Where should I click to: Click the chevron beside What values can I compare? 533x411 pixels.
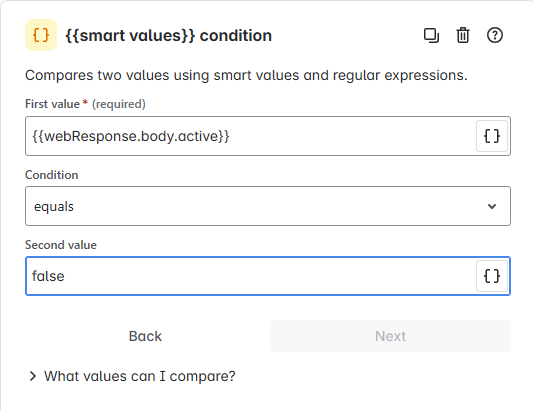(33, 376)
